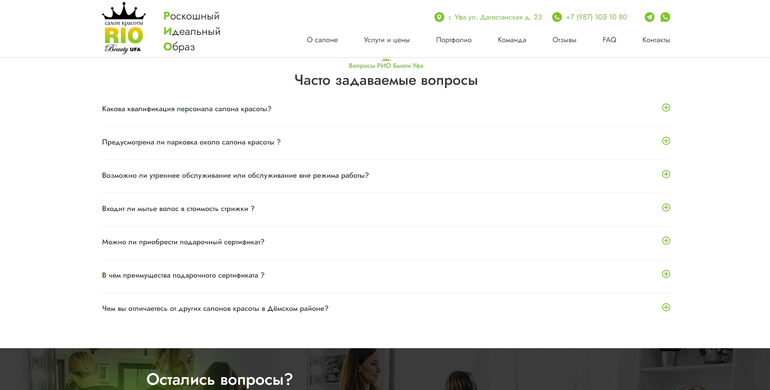Click the question about staff qualification text
Image resolution: width=770 pixels, height=390 pixels.
(x=187, y=109)
